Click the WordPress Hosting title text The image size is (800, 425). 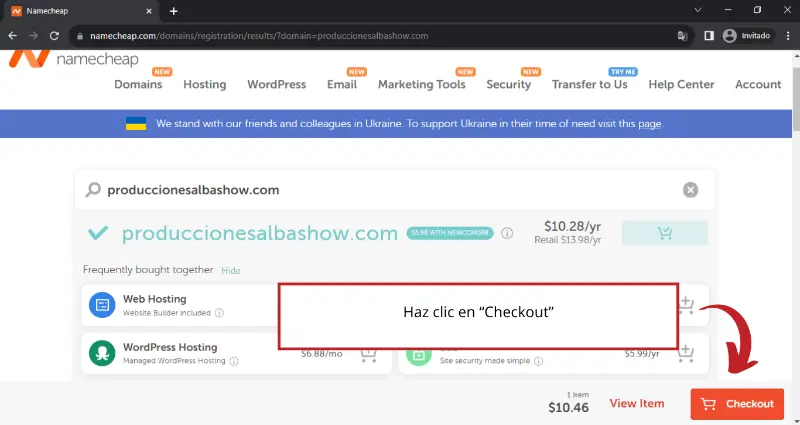coord(170,347)
